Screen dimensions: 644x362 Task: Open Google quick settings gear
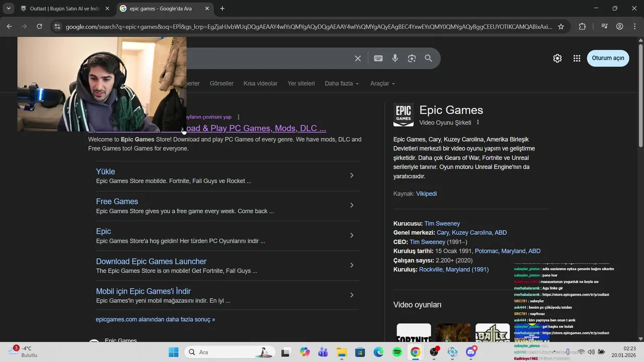[557, 58]
